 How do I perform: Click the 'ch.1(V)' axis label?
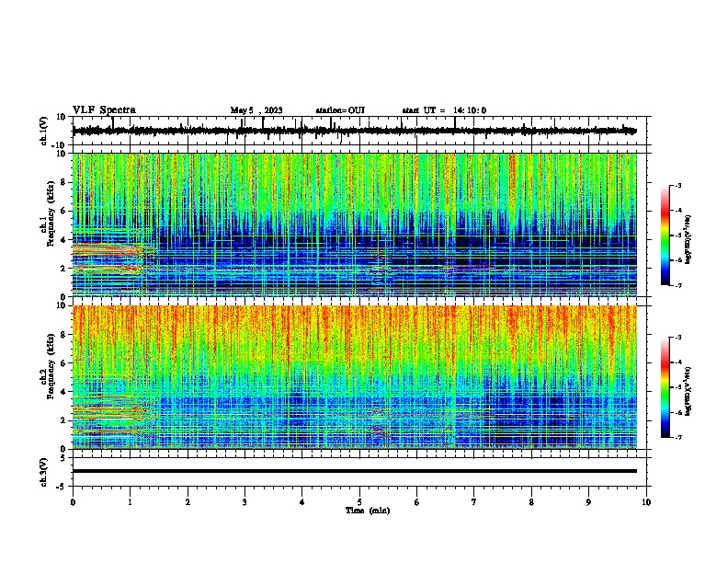pos(44,131)
